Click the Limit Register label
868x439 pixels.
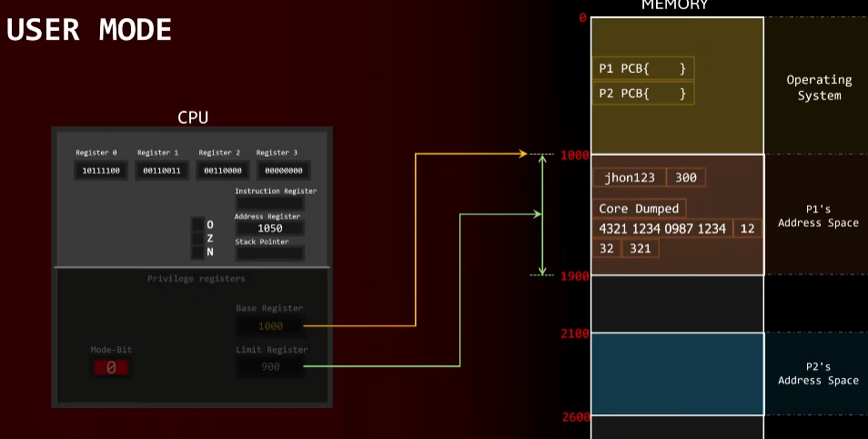click(x=272, y=350)
